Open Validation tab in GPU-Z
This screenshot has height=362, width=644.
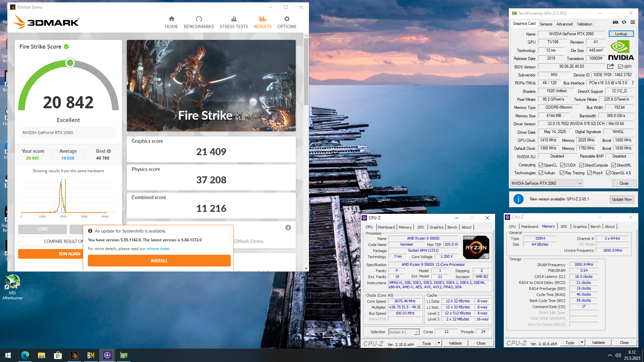tap(584, 24)
